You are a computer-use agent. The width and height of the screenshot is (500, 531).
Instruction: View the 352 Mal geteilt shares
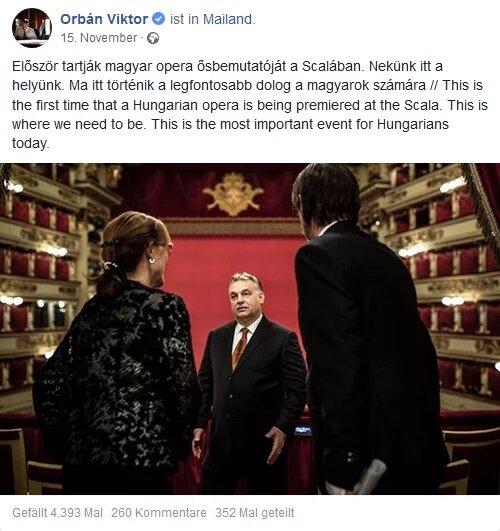255,513
